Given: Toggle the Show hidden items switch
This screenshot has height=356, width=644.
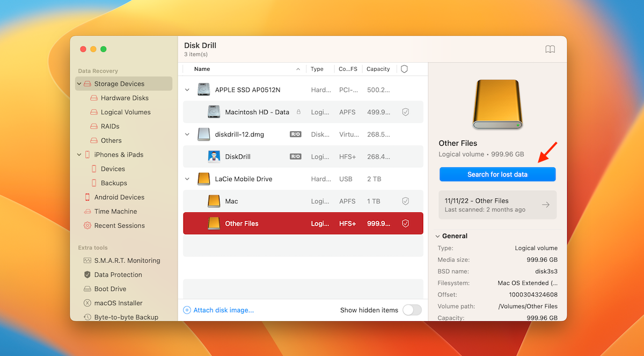Looking at the screenshot, I should coord(412,310).
